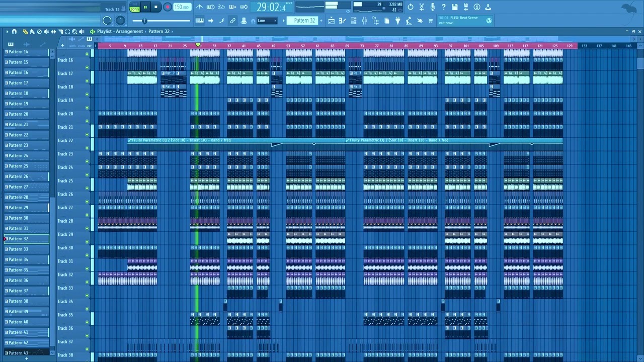
Task: Toggle the overdub blend recording button
Action: click(x=232, y=7)
